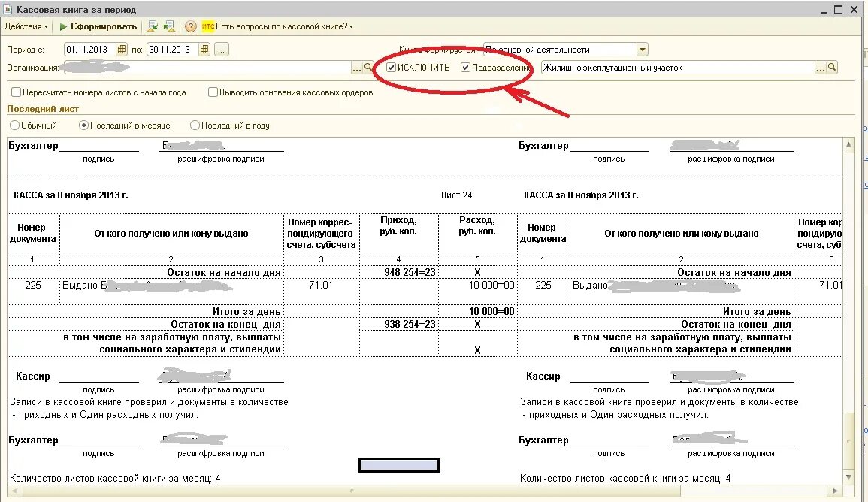Open the calendar for start date 01.11.2013
Viewport: 868px width, 502px height.
[x=122, y=50]
